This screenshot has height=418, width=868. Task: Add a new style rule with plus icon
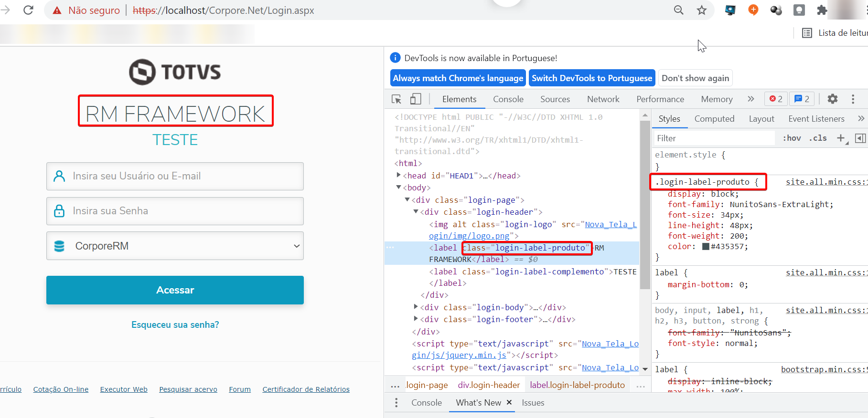coord(841,138)
